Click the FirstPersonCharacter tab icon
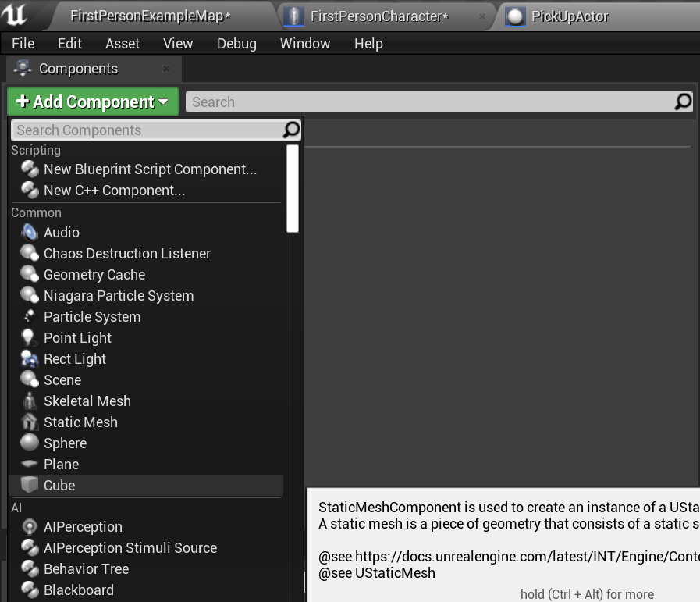This screenshot has height=602, width=700. pyautogui.click(x=293, y=16)
